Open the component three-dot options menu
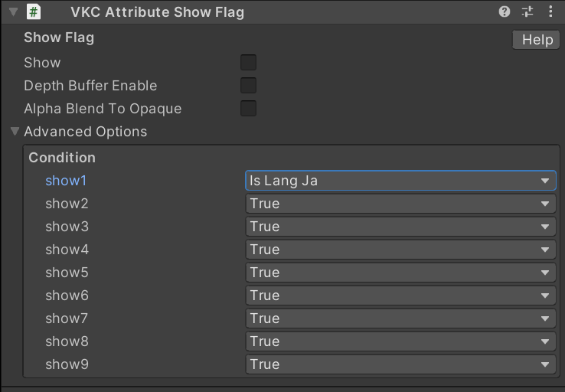This screenshot has width=565, height=392. click(550, 11)
